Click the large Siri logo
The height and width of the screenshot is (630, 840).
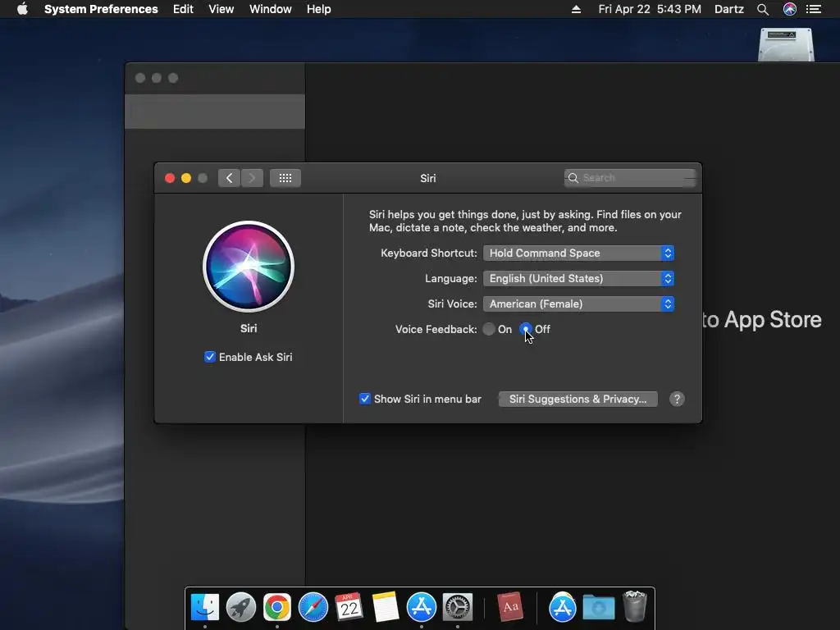249,267
